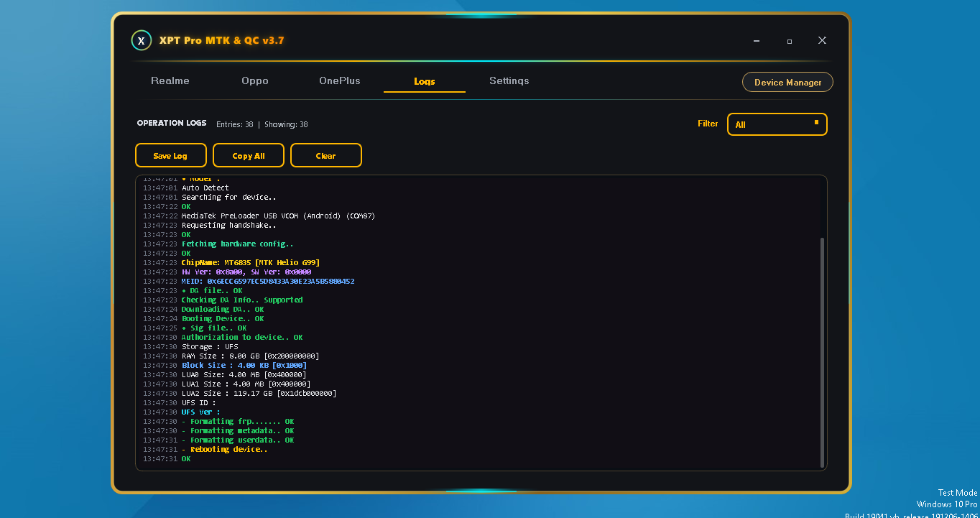The image size is (980, 518).
Task: Click the "Booting Device.. OK" log entry
Action: [223, 319]
